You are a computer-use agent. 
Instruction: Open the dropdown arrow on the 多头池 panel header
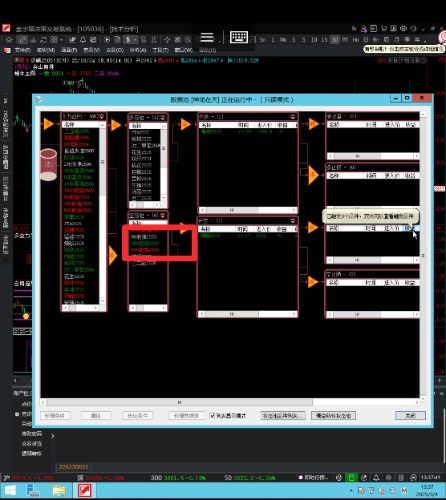(x=163, y=118)
